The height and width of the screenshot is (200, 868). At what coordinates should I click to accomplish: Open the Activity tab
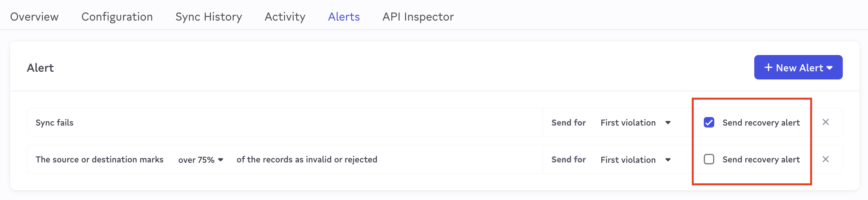(x=285, y=17)
